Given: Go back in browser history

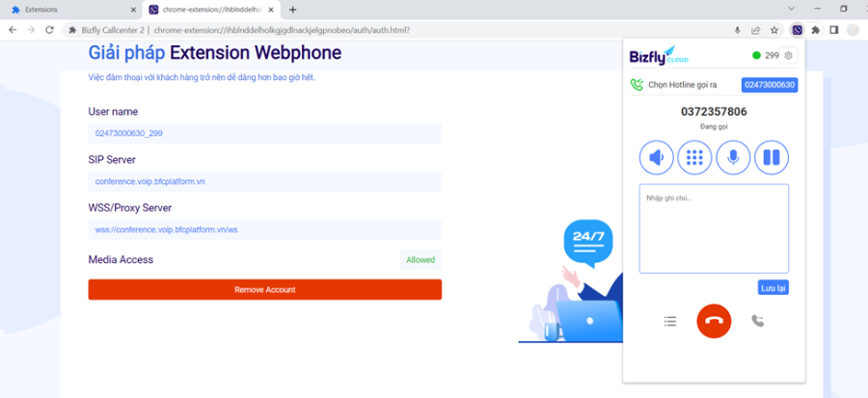Looking at the screenshot, I should coord(13,30).
